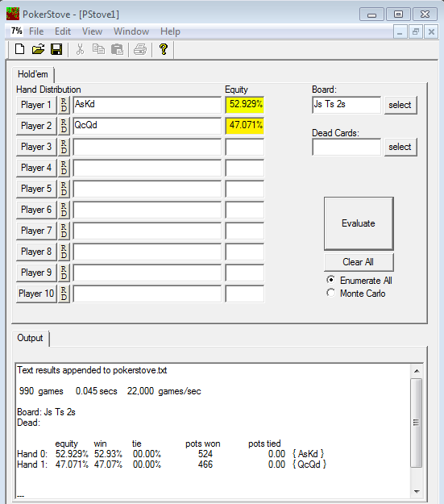The width and height of the screenshot is (444, 504).
Task: Open Player 2 hand selection button
Action: [36, 126]
